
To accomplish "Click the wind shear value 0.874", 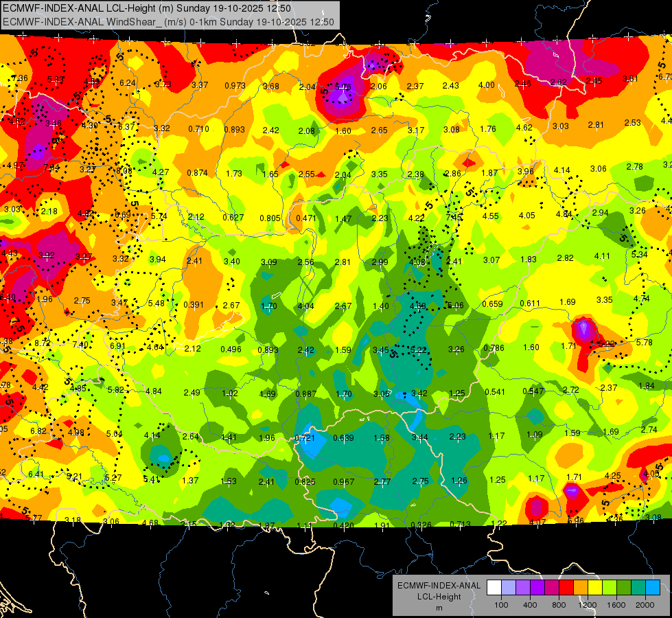I will tap(197, 173).
